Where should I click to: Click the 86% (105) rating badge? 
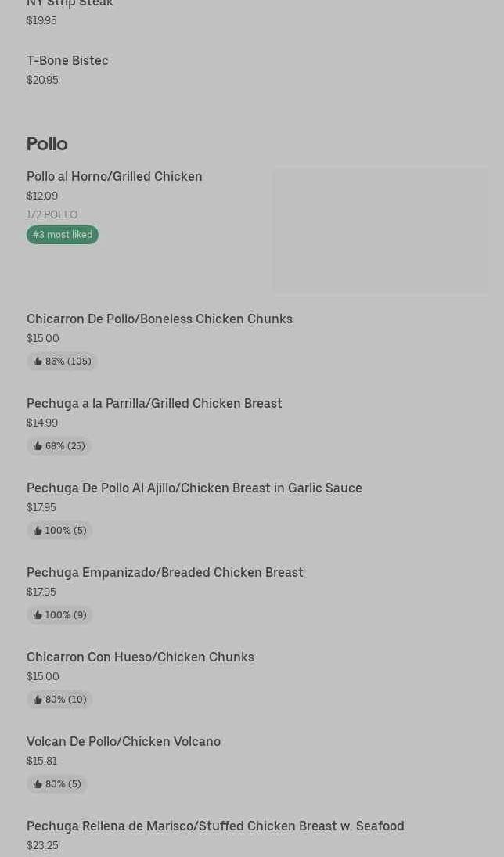point(63,362)
